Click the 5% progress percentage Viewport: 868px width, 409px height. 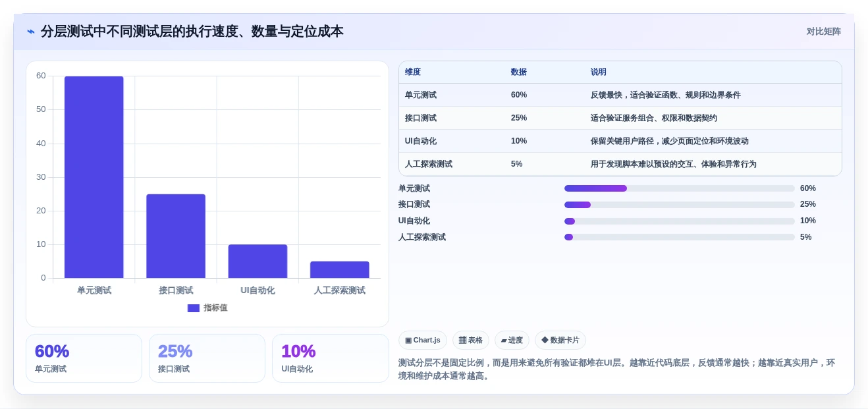click(x=806, y=237)
